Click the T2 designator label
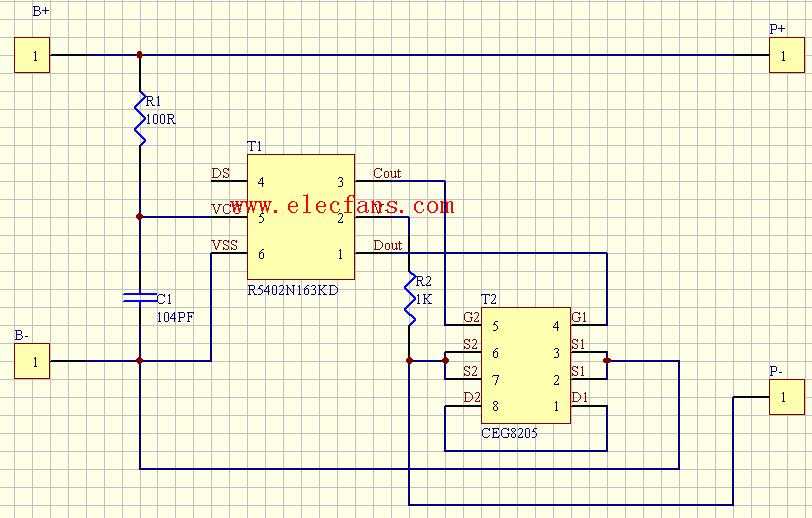 (x=489, y=299)
